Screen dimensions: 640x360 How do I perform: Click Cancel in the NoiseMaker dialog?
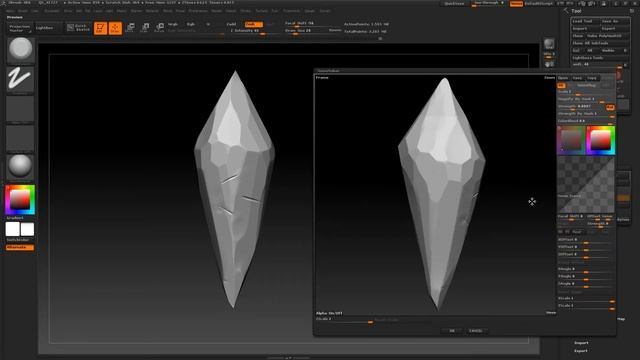tap(476, 331)
